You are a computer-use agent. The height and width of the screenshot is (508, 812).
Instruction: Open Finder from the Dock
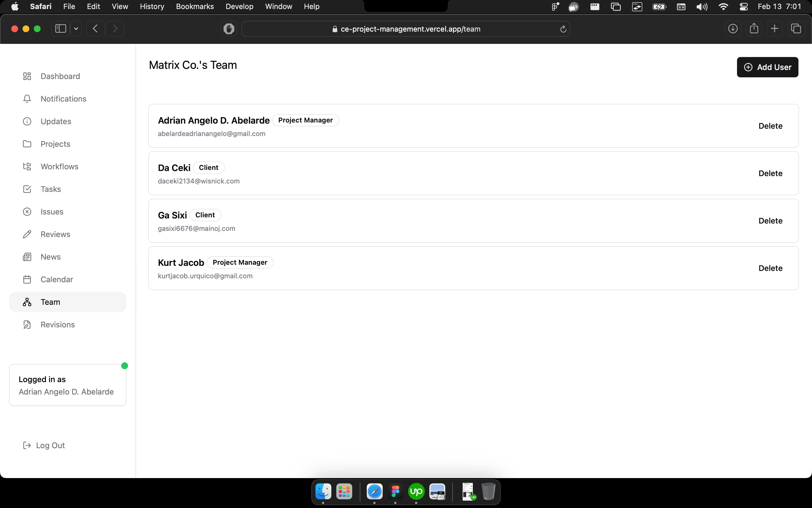tap(323, 492)
